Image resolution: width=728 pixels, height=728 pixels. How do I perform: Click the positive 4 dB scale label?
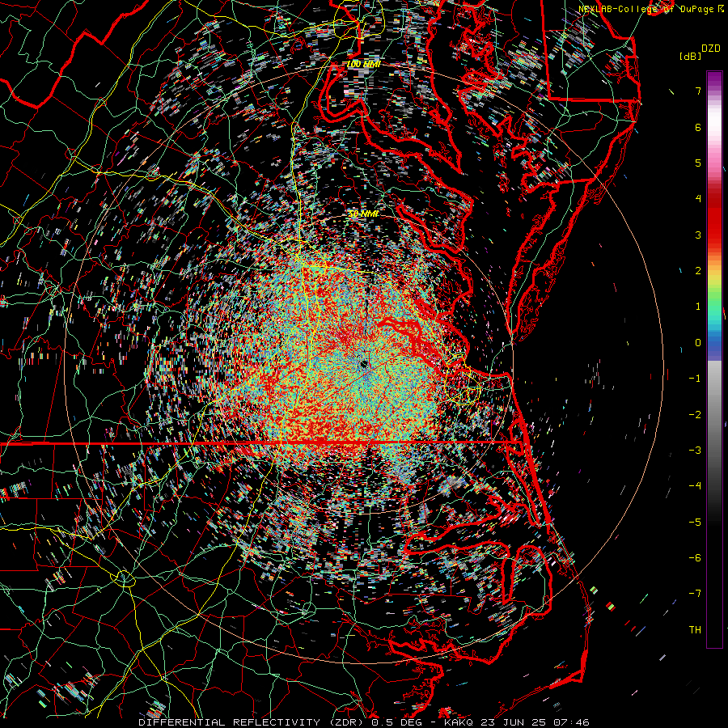point(698,199)
